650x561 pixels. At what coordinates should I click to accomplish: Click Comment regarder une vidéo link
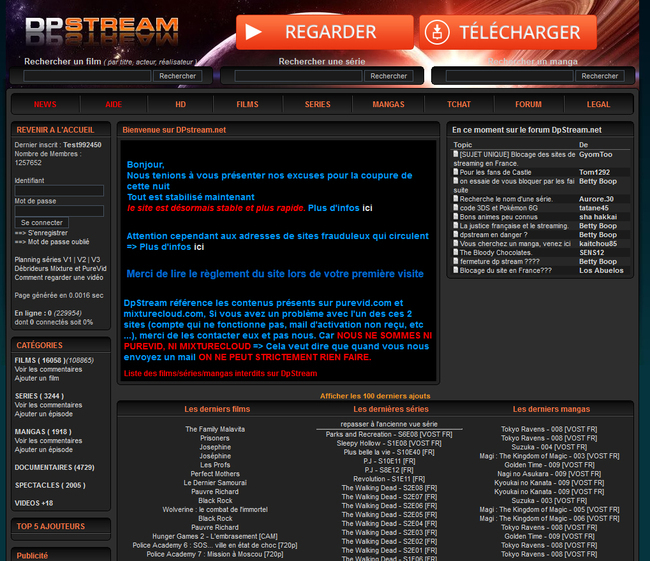click(x=59, y=277)
